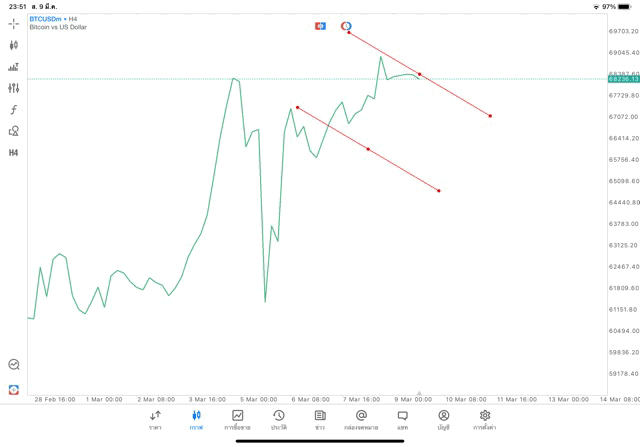Open chart settings sliders icon
The width and height of the screenshot is (640, 447).
14,88
